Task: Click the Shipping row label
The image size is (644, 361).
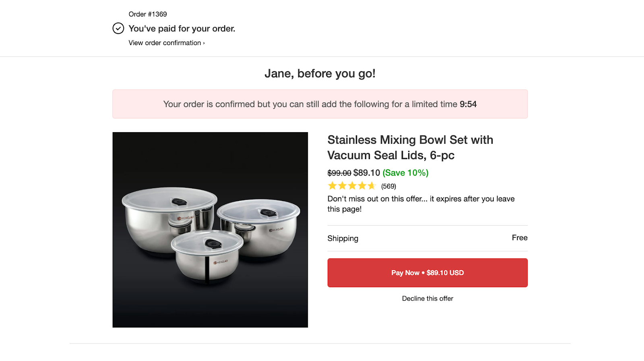Action: tap(343, 238)
